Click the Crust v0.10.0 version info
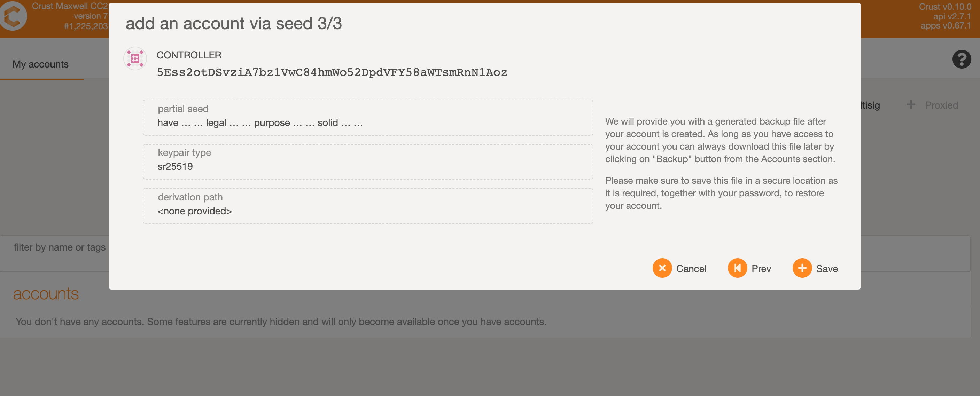 coord(945,7)
